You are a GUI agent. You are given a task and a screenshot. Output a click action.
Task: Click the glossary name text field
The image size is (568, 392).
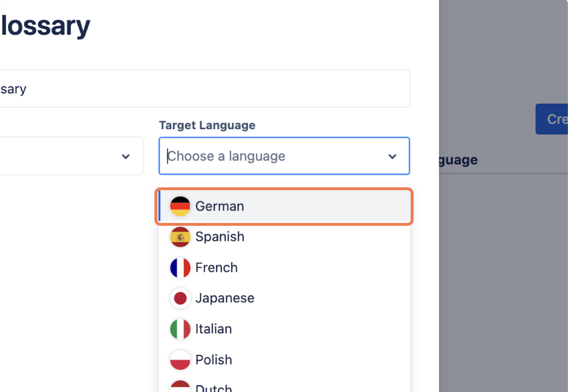(x=204, y=89)
